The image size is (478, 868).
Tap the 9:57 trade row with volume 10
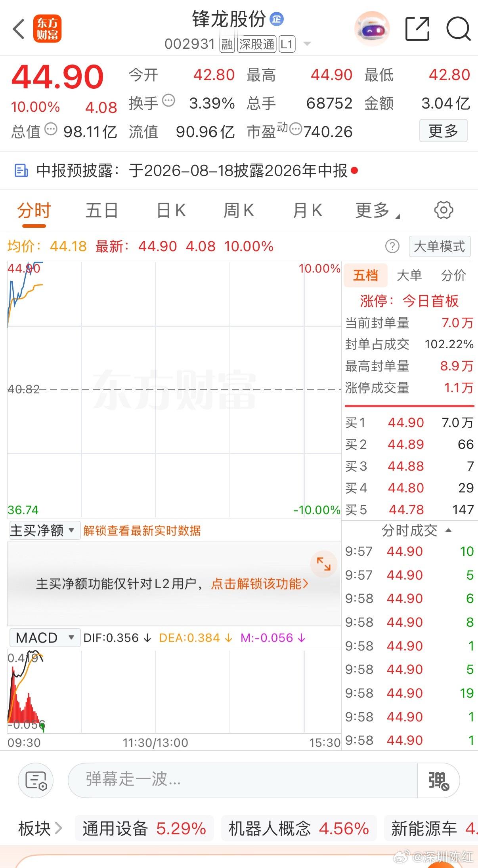coord(409,551)
